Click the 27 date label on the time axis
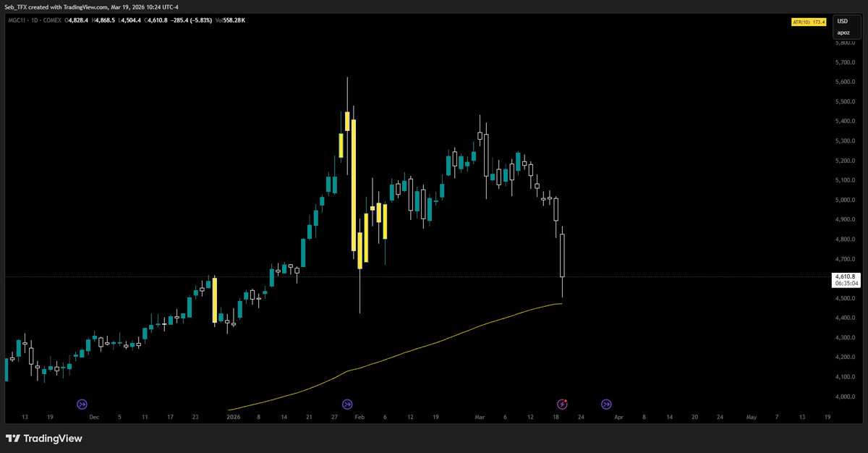This screenshot has width=868, height=453. click(333, 417)
